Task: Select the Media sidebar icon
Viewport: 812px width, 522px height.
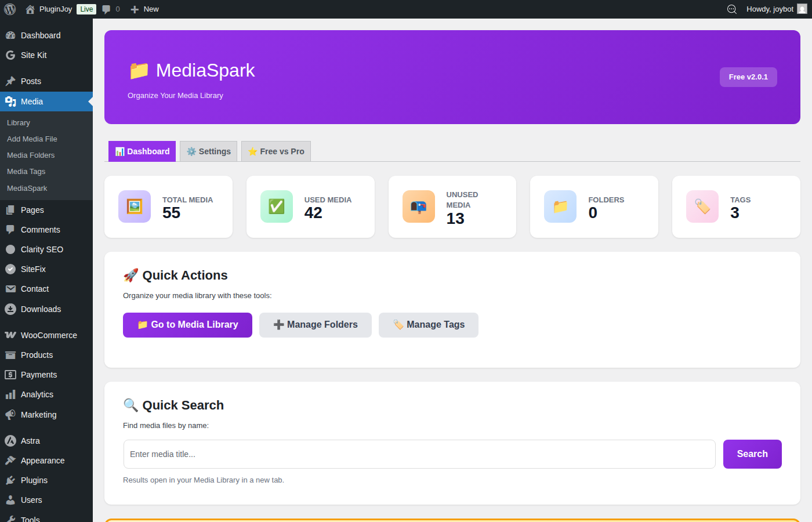Action: tap(10, 101)
